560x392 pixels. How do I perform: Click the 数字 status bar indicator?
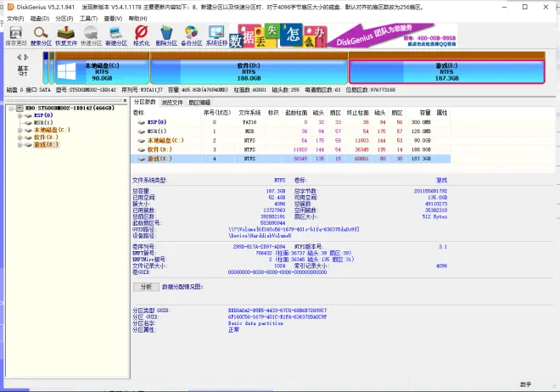tap(525, 384)
